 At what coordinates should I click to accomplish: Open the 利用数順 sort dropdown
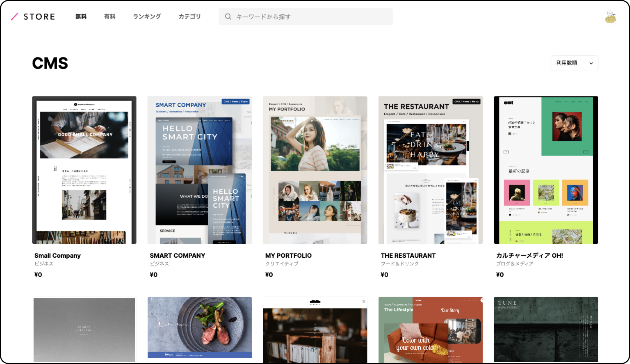574,63
